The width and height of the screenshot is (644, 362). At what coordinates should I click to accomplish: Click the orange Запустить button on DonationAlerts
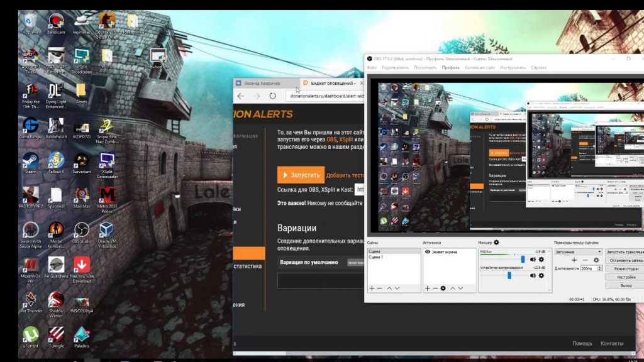[301, 175]
